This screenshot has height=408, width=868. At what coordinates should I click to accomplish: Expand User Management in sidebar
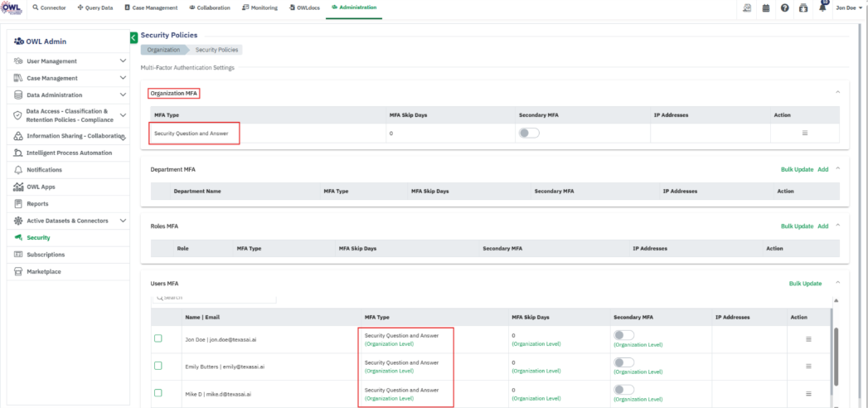tap(124, 61)
